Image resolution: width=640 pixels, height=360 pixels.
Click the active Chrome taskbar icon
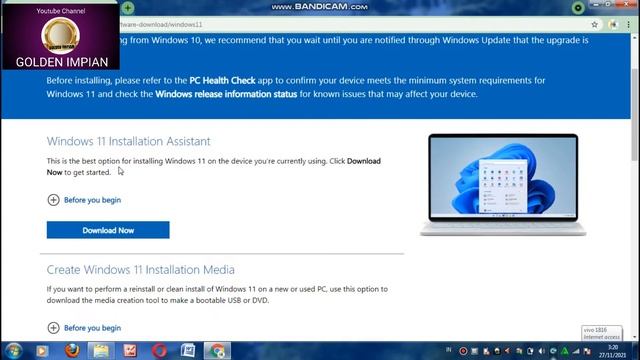point(217,351)
